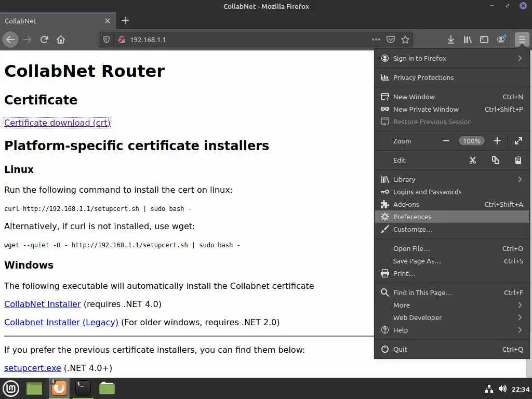Screen dimensions: 532x399
Task: Select the curl setupcert.sh command text
Action: [x=98, y=209]
